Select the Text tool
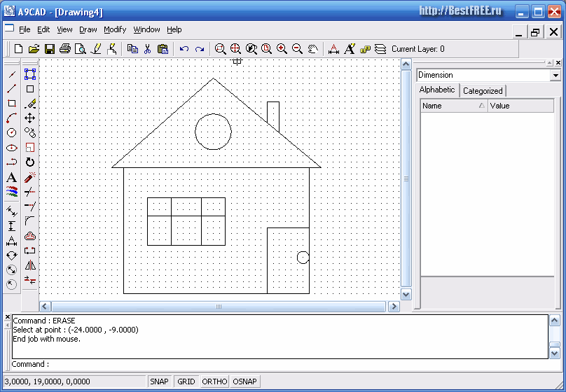 pos(11,178)
